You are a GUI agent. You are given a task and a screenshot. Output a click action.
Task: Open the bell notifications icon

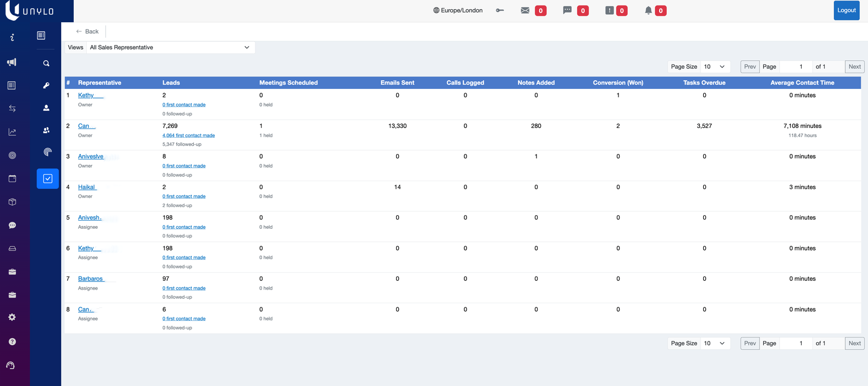tap(648, 10)
